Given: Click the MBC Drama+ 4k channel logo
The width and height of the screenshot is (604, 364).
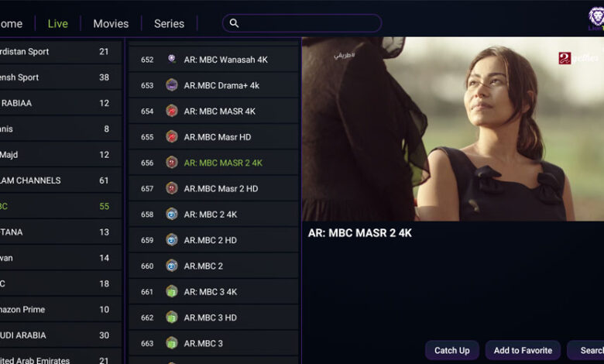Looking at the screenshot, I should (x=172, y=85).
